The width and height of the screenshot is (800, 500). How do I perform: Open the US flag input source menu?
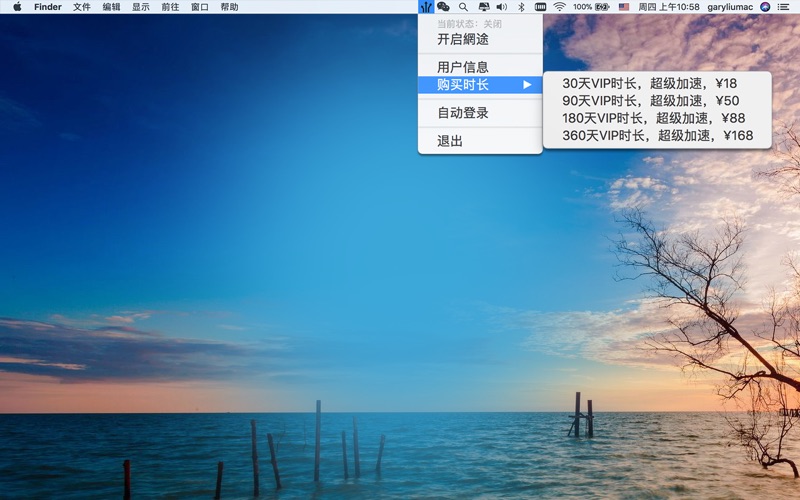623,7
